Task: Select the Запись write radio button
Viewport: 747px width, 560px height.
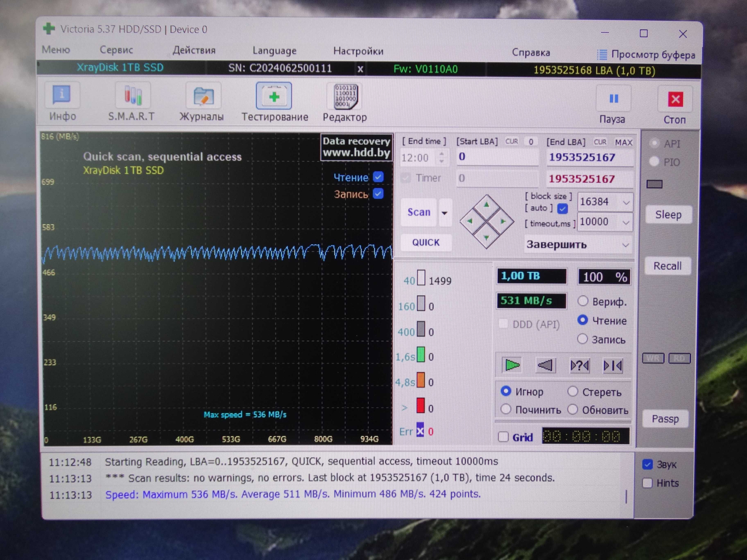Action: (583, 339)
